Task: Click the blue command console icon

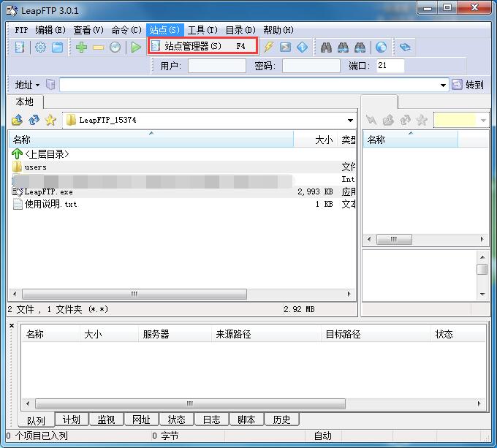Action: [x=285, y=48]
